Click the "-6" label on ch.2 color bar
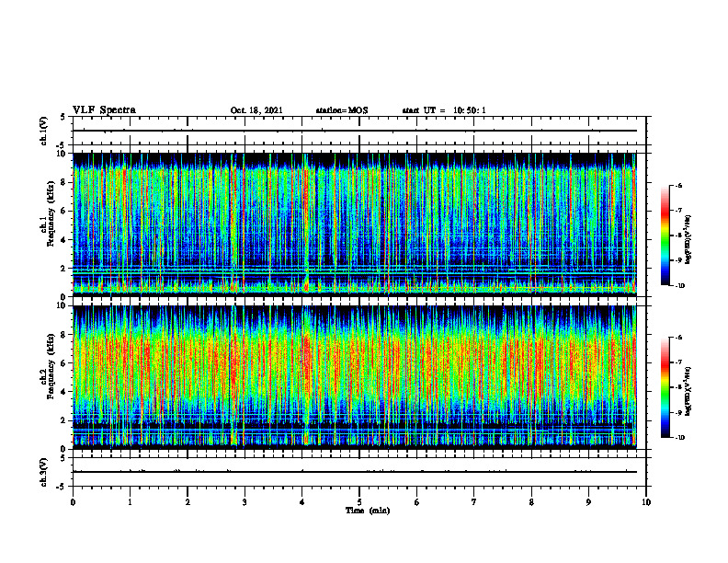The image size is (728, 563). [678, 338]
